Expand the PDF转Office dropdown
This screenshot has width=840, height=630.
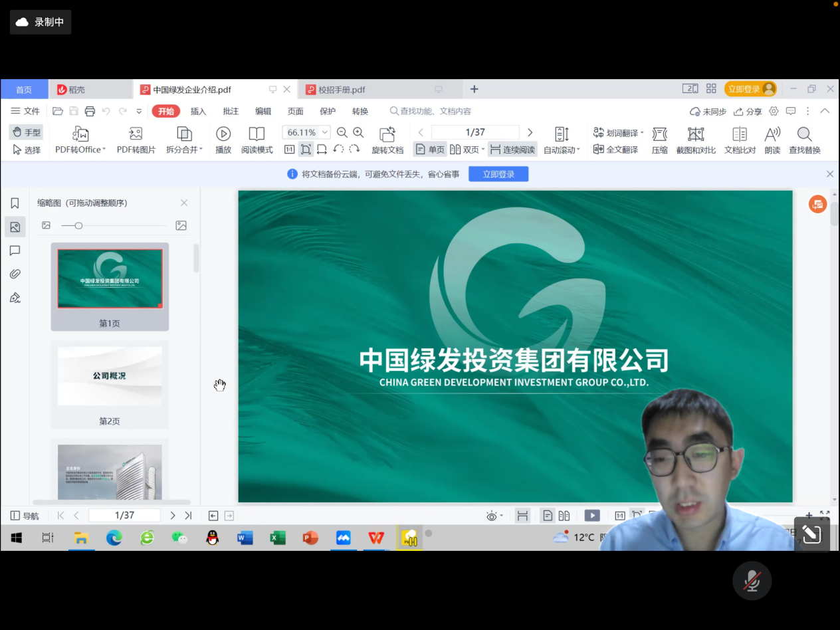pyautogui.click(x=104, y=150)
